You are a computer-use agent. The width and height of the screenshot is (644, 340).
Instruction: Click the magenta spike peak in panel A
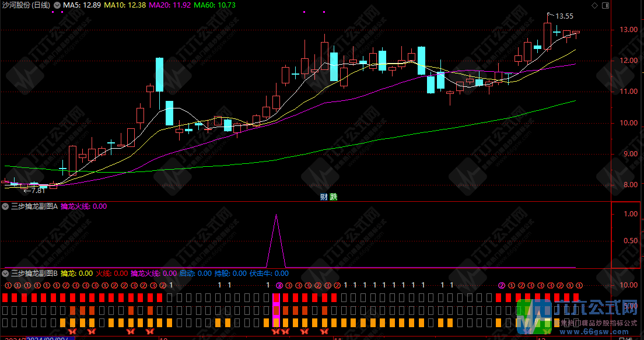point(276,216)
